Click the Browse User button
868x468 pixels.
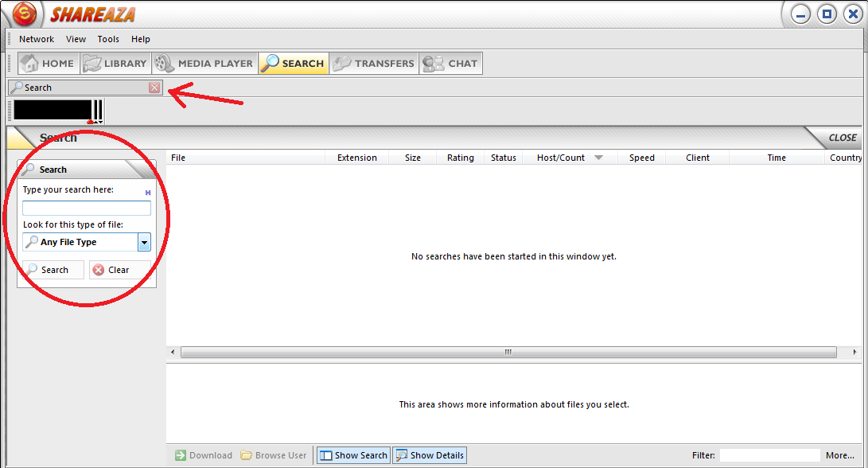tap(274, 455)
